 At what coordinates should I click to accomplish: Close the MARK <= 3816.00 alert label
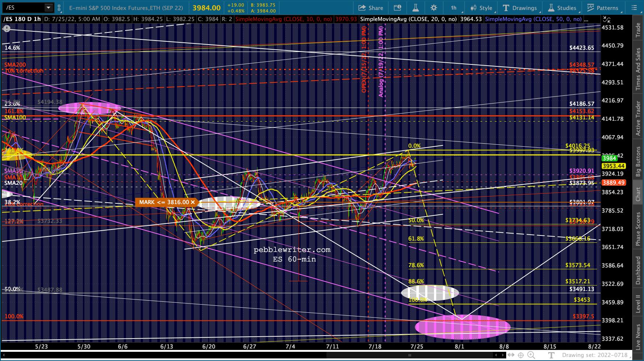193,202
